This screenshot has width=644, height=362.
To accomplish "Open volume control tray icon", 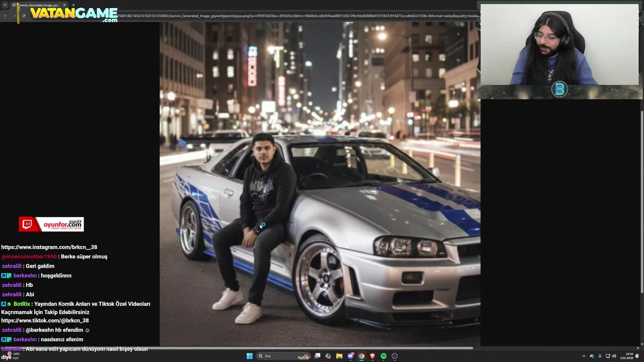I will tap(614, 356).
